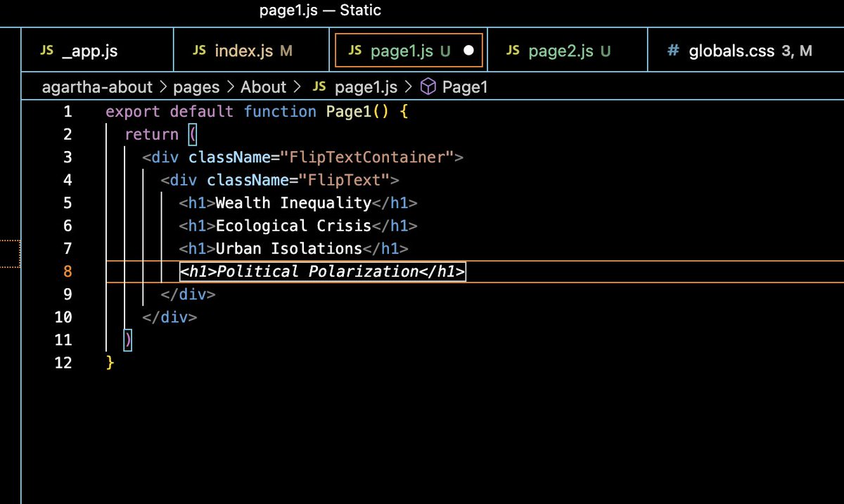844x504 pixels.
Task: Click line number 12 in the gutter
Action: pos(63,363)
